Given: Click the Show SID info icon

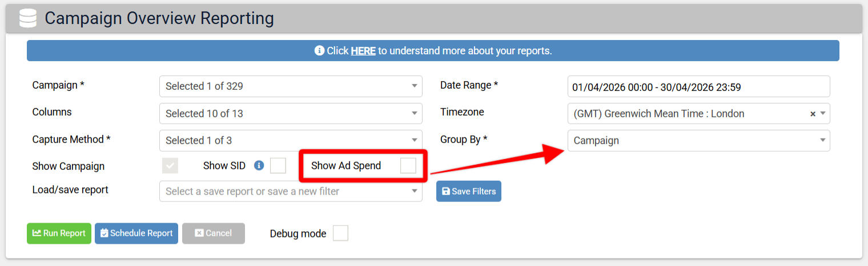Looking at the screenshot, I should pos(259,166).
